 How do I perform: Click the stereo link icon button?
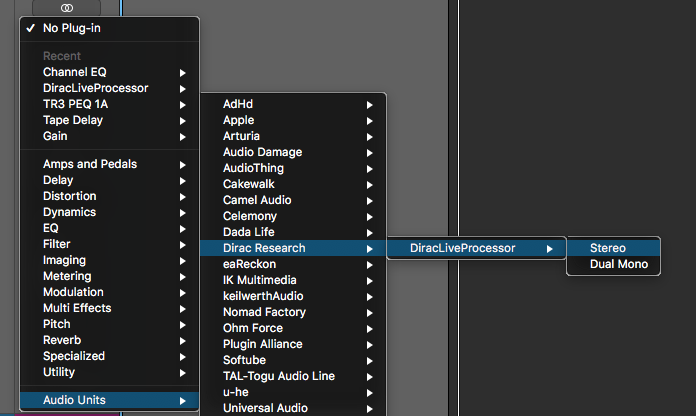click(67, 7)
